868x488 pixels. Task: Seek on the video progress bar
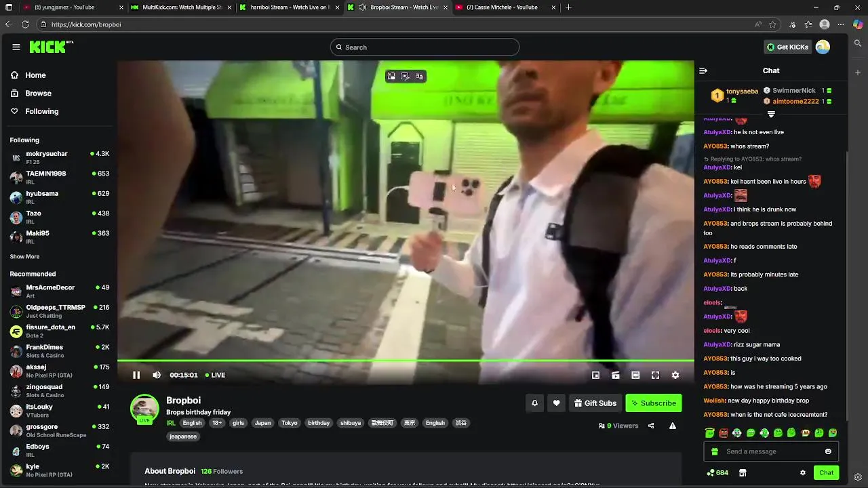click(406, 361)
